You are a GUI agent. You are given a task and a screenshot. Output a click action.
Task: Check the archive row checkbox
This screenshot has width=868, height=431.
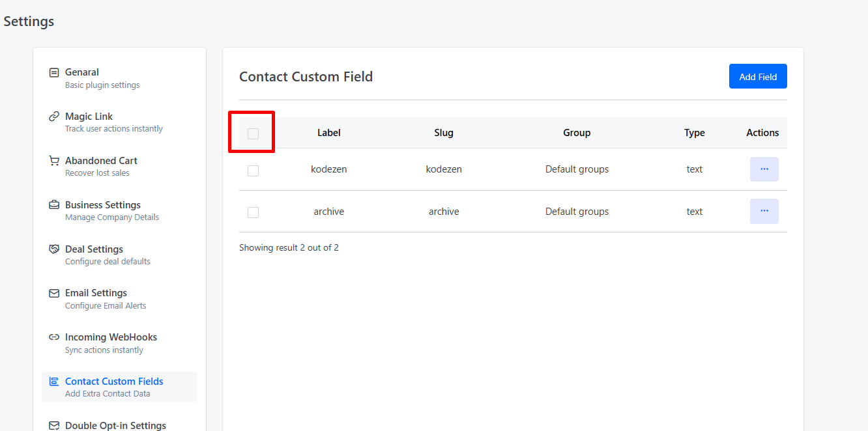tap(253, 212)
